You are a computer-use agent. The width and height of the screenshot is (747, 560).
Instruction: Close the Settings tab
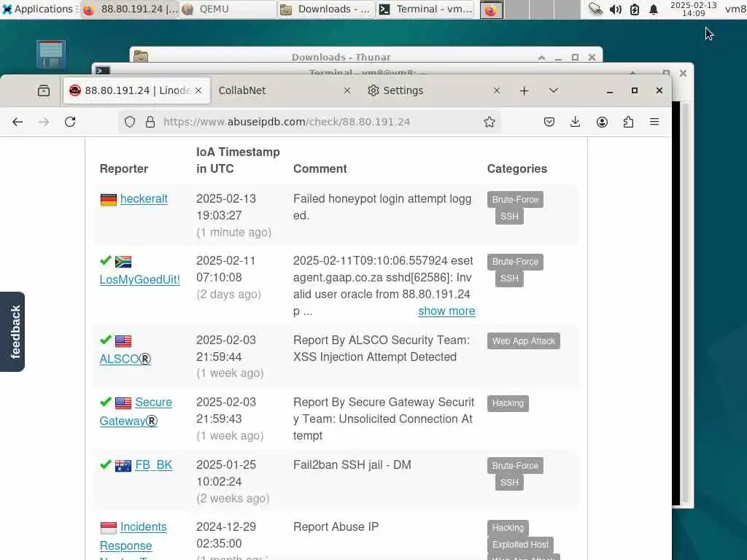click(x=496, y=90)
